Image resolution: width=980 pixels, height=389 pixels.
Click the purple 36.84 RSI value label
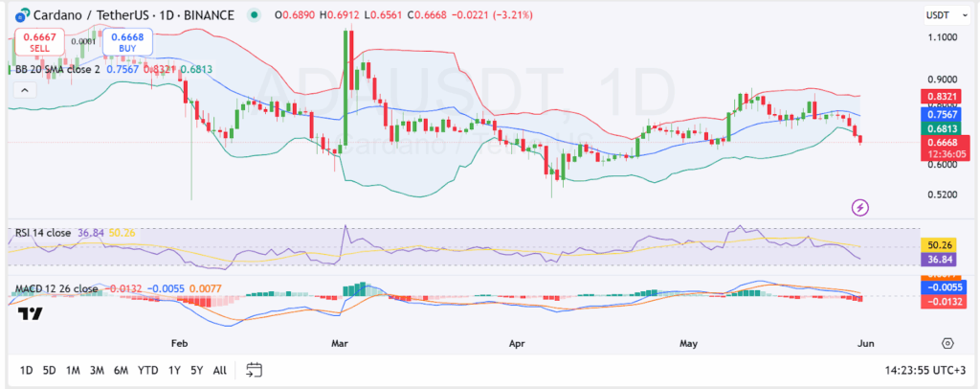click(x=938, y=260)
